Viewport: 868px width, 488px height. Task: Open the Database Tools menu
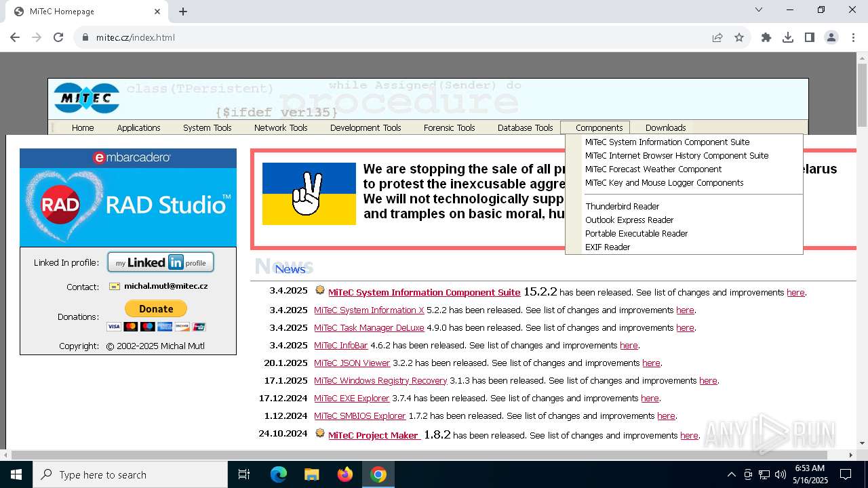click(x=526, y=127)
